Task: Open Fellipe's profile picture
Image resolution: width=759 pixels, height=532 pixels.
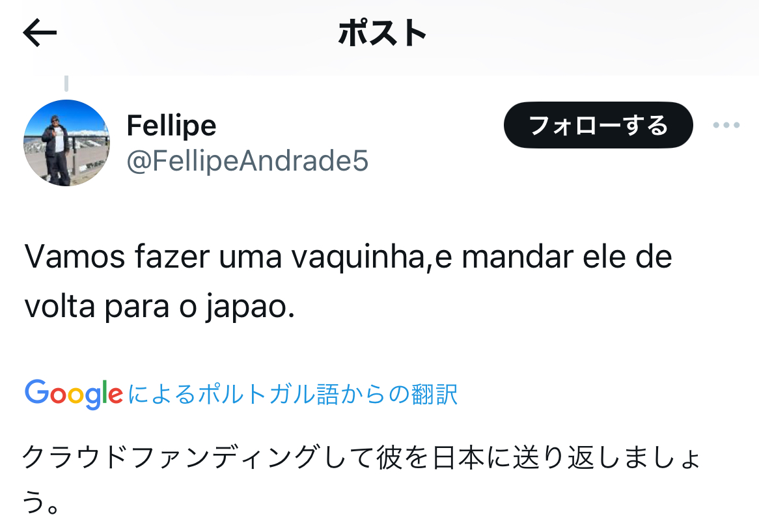Action: [x=67, y=143]
